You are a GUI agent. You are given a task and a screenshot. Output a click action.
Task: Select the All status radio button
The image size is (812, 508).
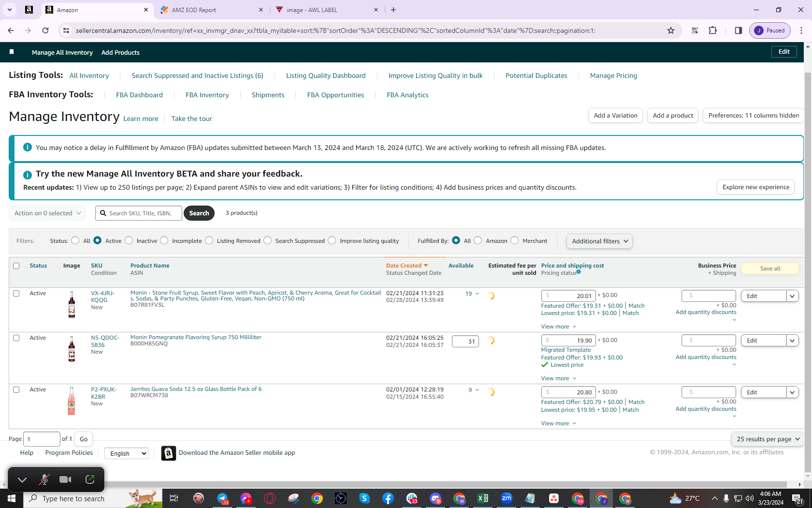point(75,240)
